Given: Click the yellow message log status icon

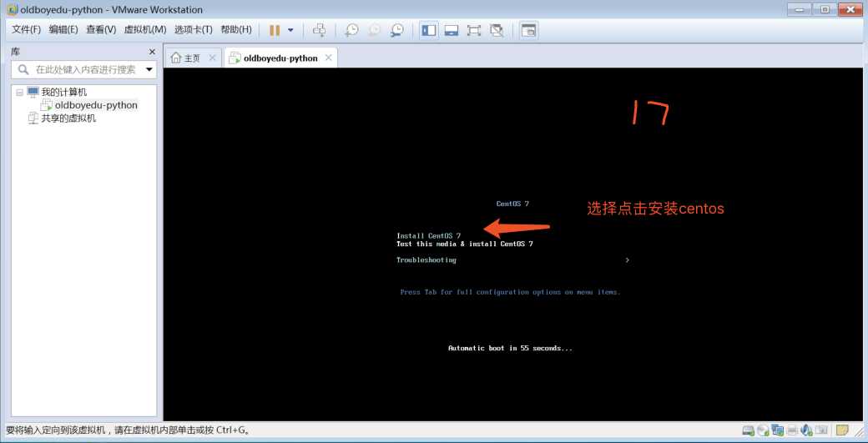Looking at the screenshot, I should (842, 430).
